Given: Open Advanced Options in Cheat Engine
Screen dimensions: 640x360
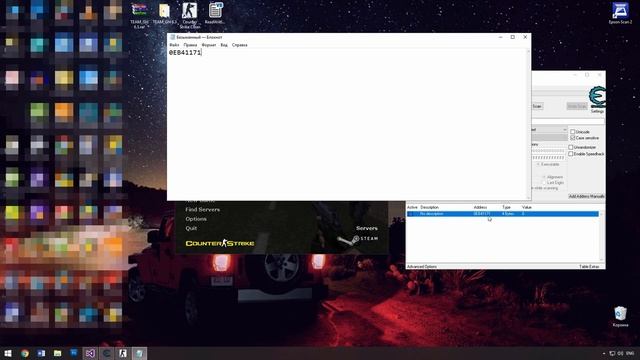Looking at the screenshot, I should tap(422, 267).
